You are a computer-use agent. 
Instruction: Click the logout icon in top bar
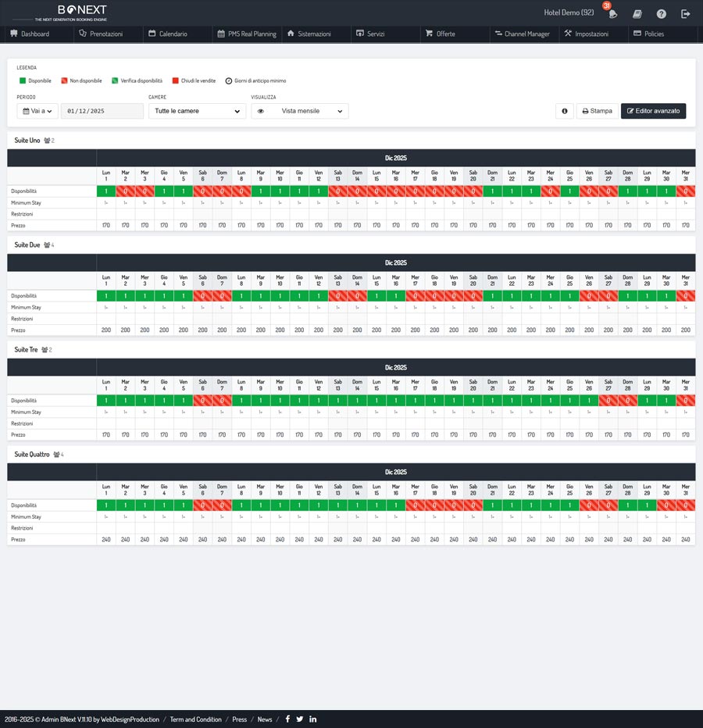[686, 14]
